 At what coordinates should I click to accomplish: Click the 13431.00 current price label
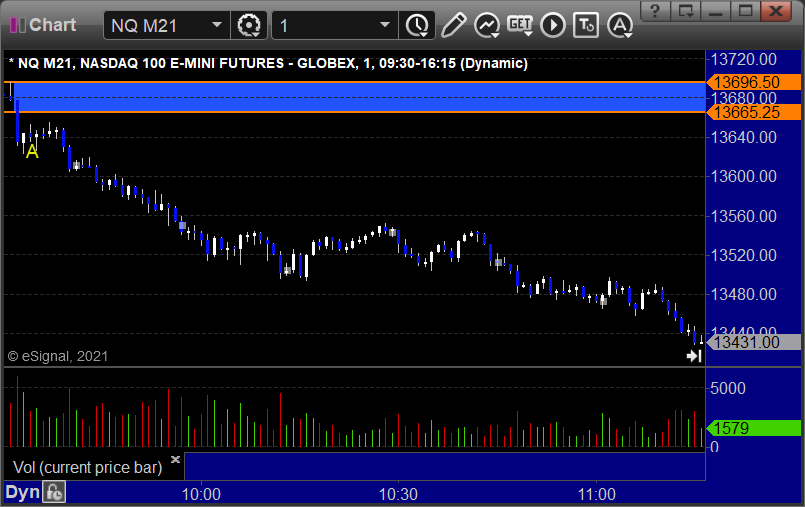click(x=754, y=342)
